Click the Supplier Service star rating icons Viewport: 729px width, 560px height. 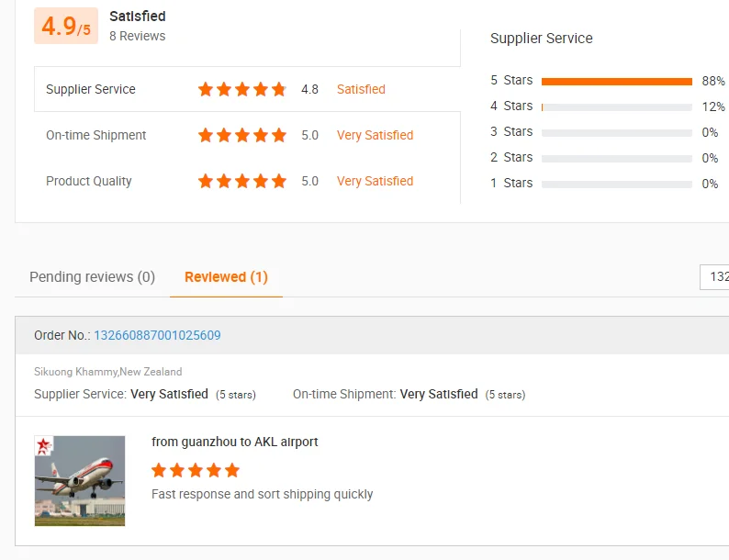[x=242, y=89]
